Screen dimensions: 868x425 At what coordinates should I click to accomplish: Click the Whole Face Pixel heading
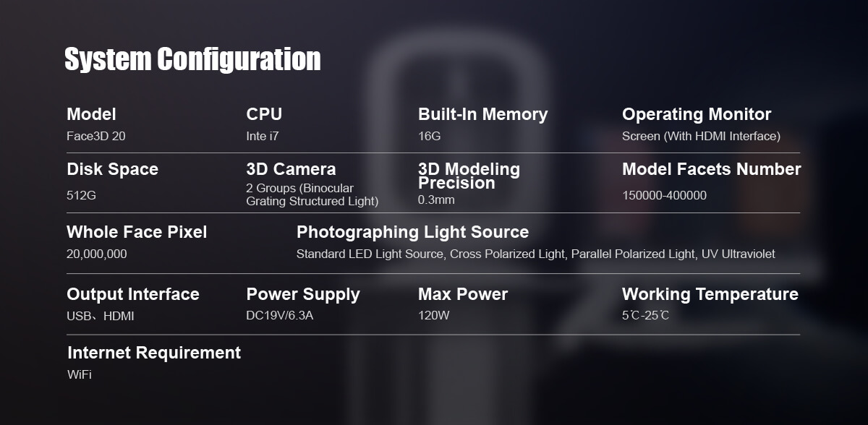coord(137,232)
